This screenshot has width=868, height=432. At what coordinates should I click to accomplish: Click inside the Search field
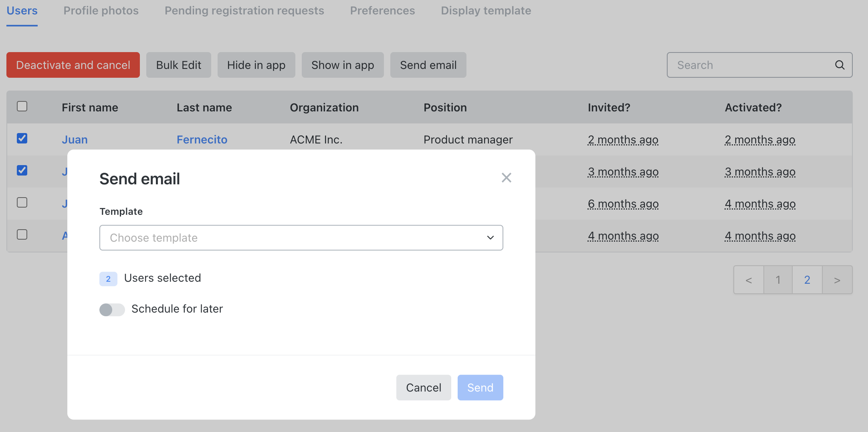tap(749, 65)
